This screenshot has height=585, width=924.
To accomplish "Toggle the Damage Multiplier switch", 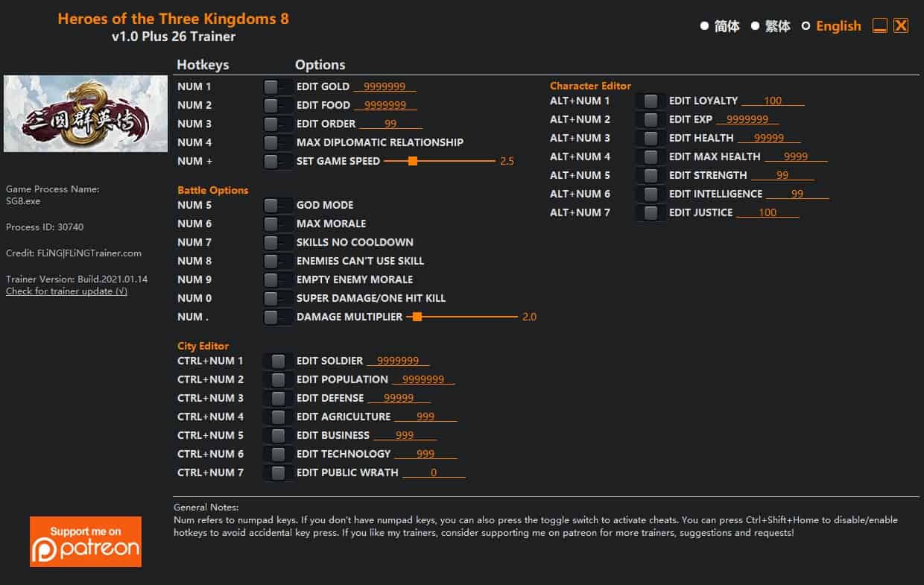I will click(x=277, y=317).
